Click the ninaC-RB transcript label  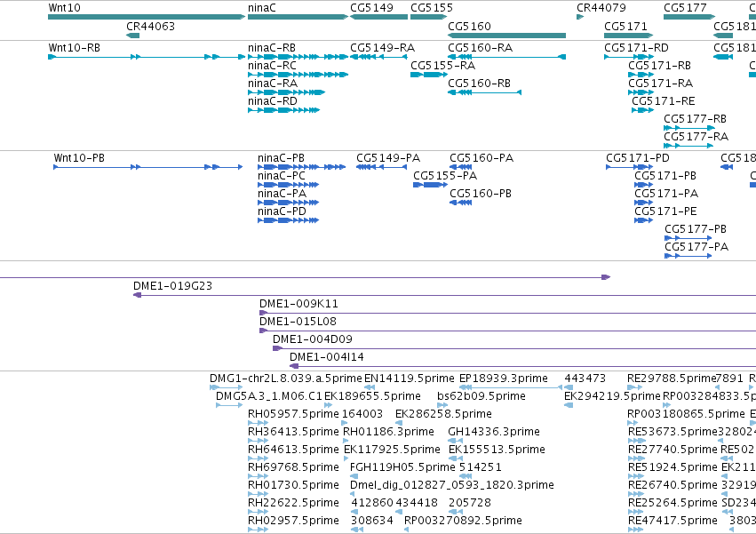272,48
